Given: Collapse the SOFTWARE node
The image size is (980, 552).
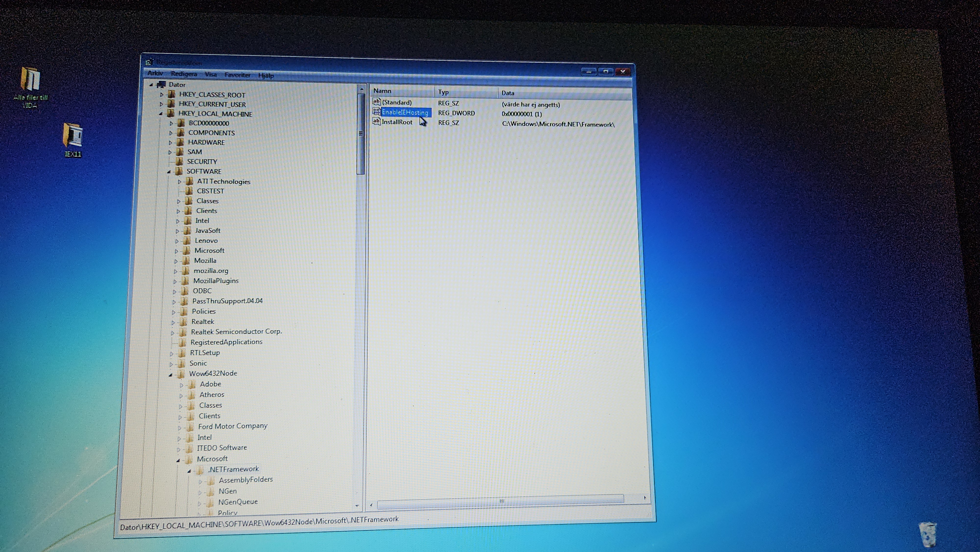Looking at the screenshot, I should (x=169, y=172).
